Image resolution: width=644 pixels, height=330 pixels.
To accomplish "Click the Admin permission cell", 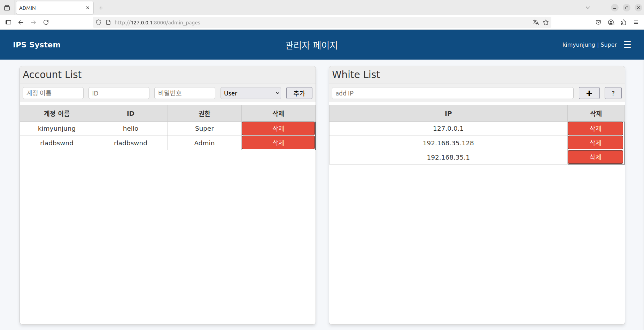I will click(x=204, y=143).
